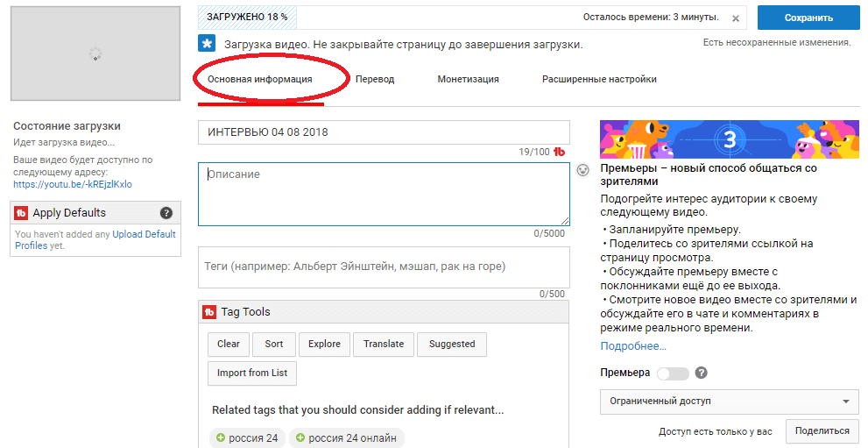The height and width of the screenshot is (448, 868).
Task: Click the help icon in Apply Defaults
Action: (166, 213)
